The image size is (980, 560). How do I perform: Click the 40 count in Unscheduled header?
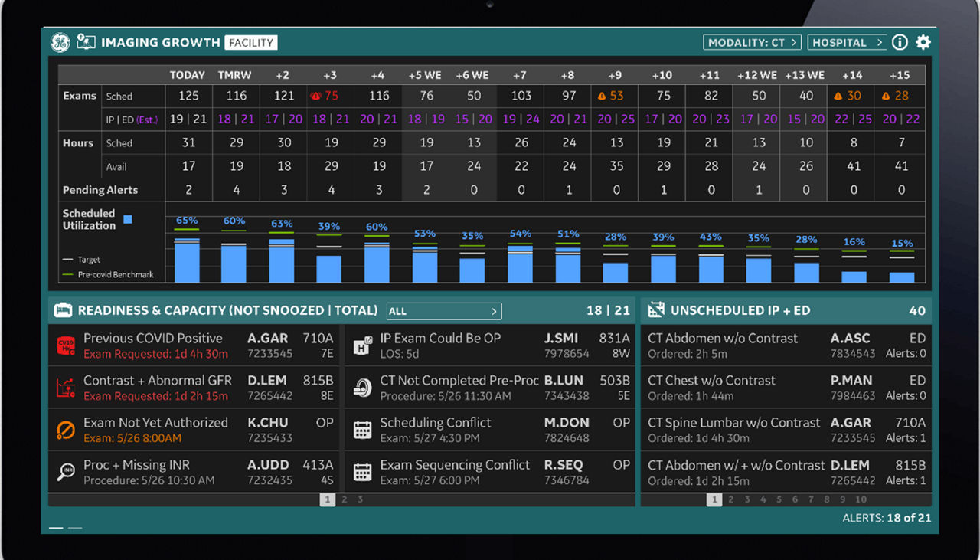pos(916,310)
